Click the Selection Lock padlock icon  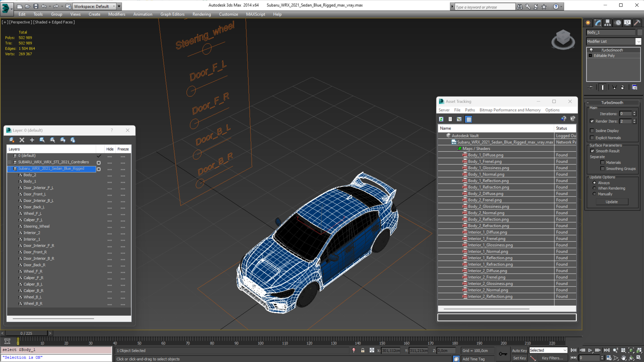click(x=363, y=350)
